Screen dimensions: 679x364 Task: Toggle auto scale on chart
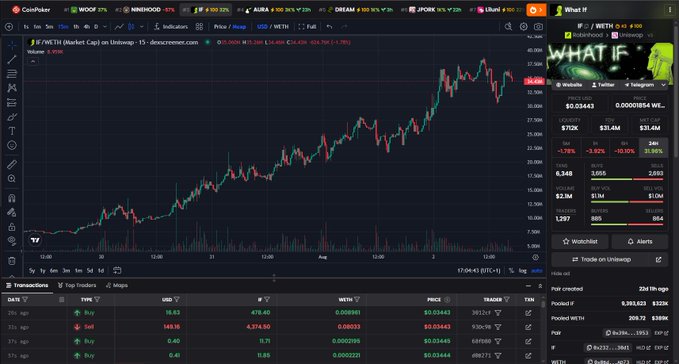[537, 271]
